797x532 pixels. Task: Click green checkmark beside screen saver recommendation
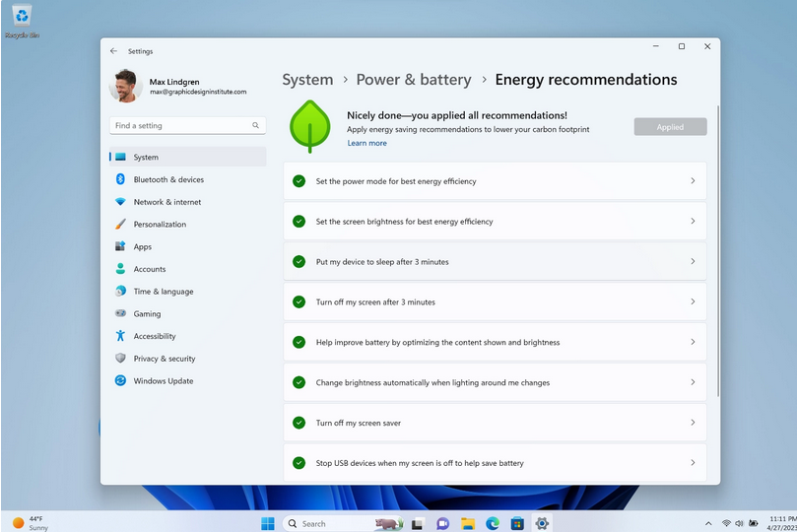click(x=299, y=423)
